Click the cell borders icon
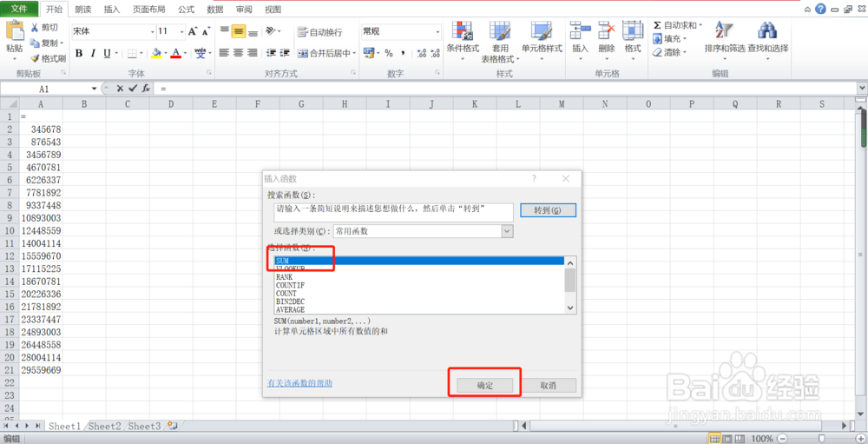The image size is (868, 444). point(132,53)
